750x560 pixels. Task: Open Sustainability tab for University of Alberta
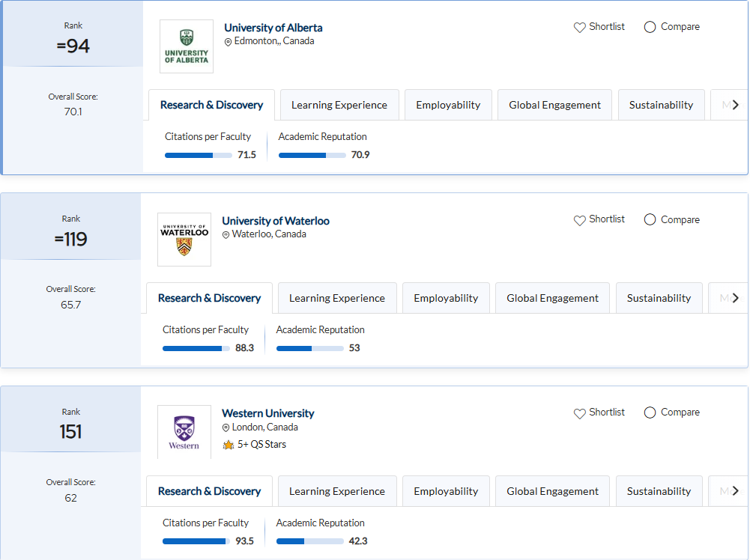pos(661,105)
